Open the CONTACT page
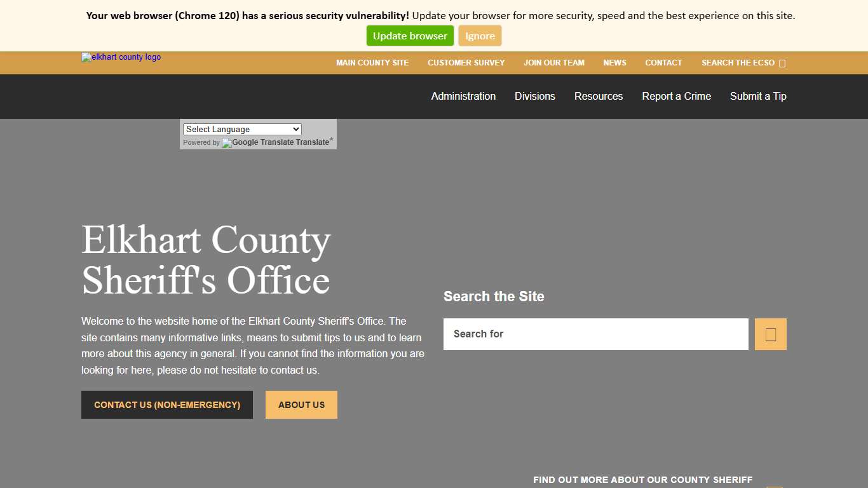 663,63
